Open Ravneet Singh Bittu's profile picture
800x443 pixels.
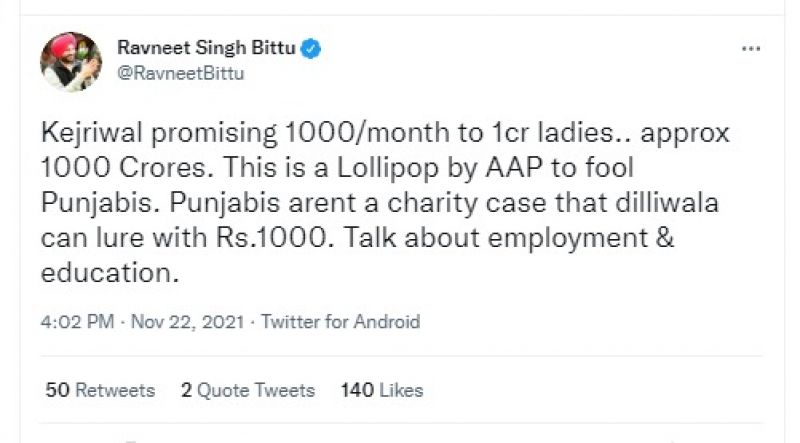coord(72,60)
